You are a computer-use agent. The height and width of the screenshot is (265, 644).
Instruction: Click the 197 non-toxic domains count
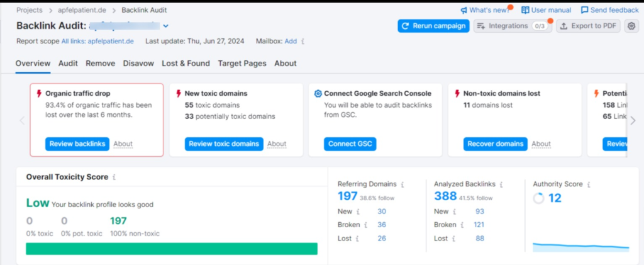click(118, 221)
